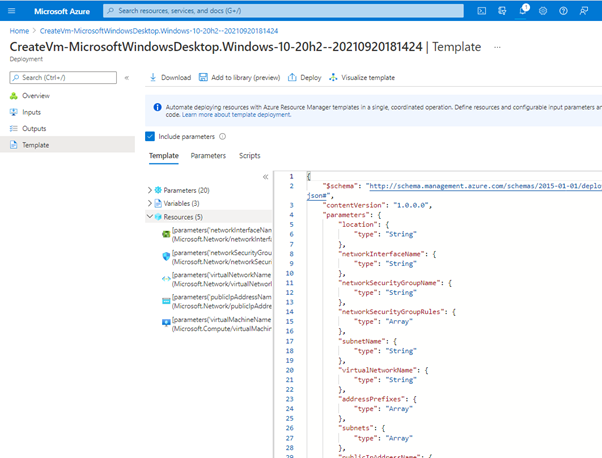Image resolution: width=602 pixels, height=458 pixels.
Task: Click the Home breadcrumb link
Action: point(19,31)
